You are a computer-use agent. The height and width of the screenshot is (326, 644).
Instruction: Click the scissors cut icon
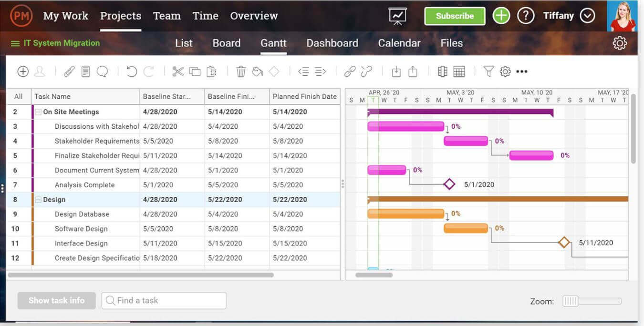coord(178,71)
